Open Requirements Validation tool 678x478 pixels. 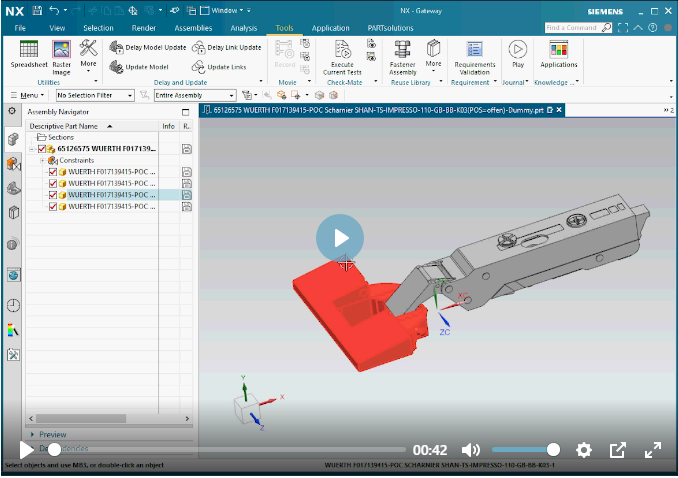474,54
